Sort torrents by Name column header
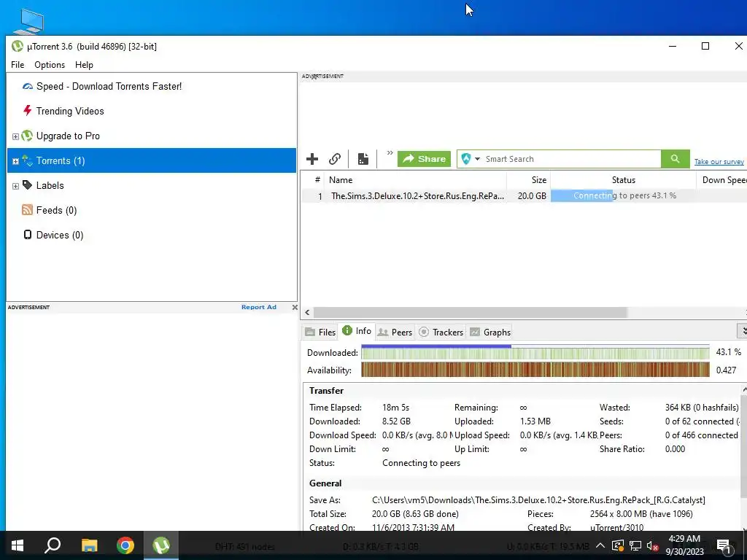747x560 pixels. pos(415,180)
